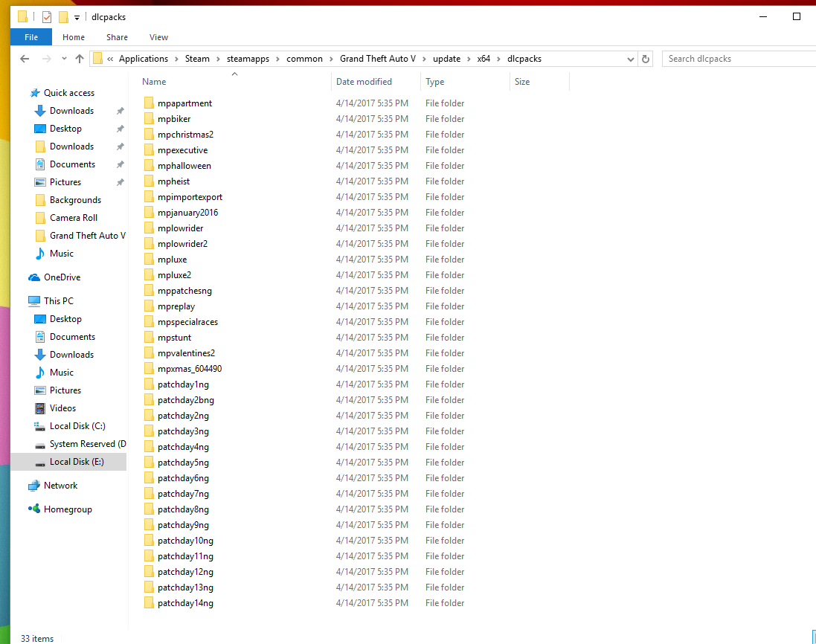Viewport: 816px width, 644px height.
Task: Open Grand Theft Auto V quick access folder
Action: pos(88,236)
